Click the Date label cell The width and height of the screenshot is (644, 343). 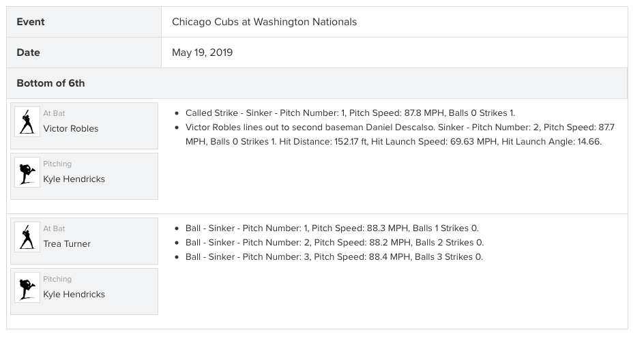pos(84,53)
